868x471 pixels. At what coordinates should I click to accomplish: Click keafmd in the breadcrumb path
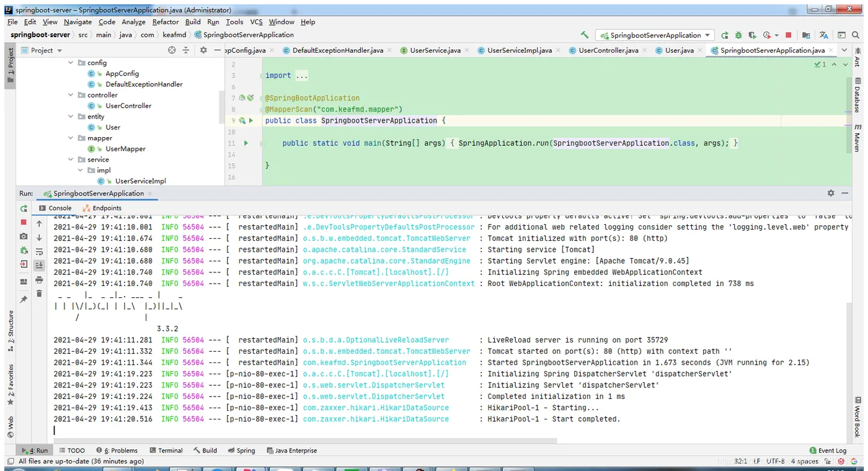pos(174,35)
